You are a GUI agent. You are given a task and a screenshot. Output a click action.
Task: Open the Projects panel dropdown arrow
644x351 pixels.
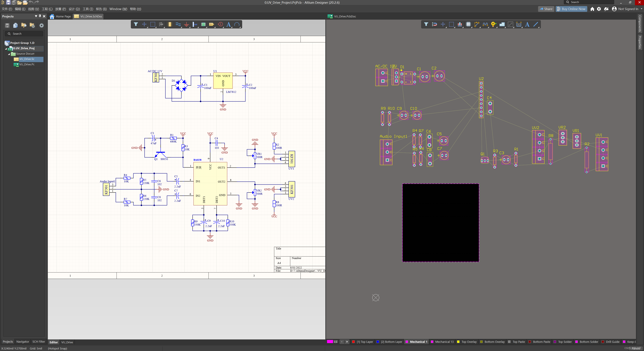[36, 16]
